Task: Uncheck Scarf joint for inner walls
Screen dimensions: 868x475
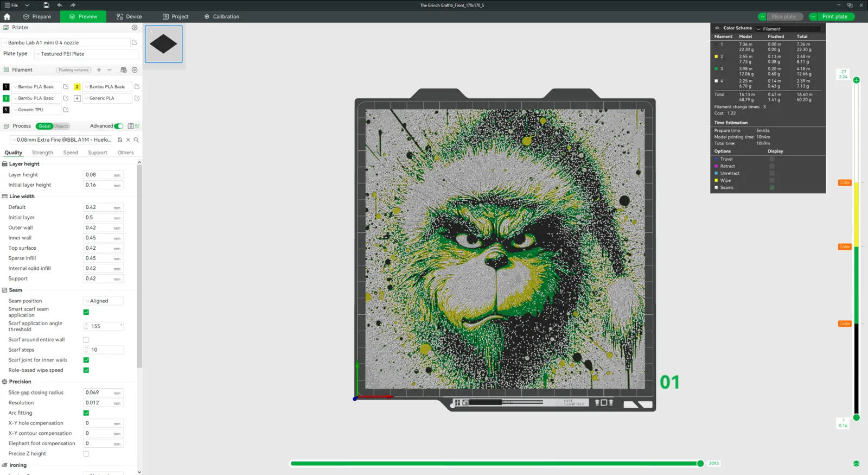Action: pos(86,360)
